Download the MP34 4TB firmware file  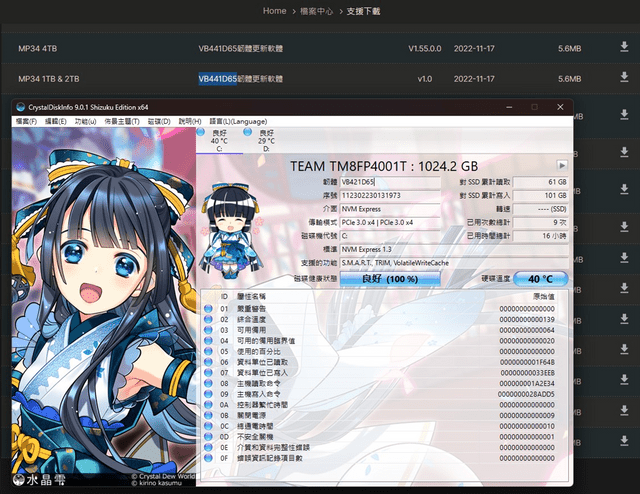[624, 47]
